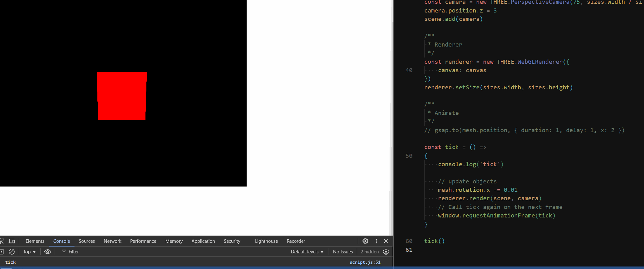Switch to the Console tab
644x269 pixels.
click(x=61, y=241)
